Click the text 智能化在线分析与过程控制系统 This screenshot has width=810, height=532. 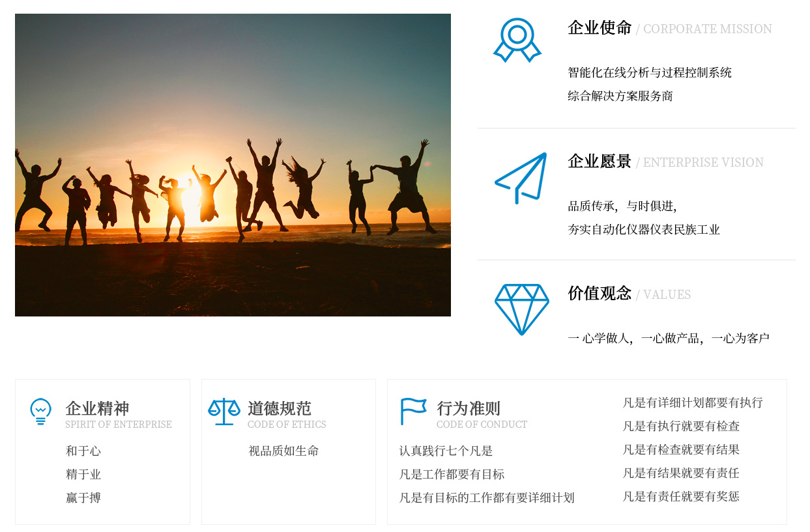click(650, 72)
